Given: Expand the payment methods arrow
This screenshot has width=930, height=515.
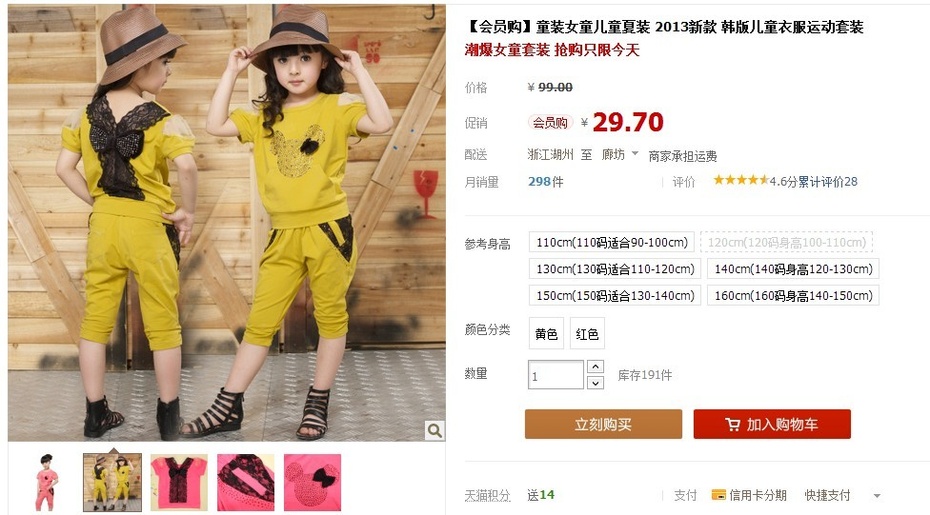Looking at the screenshot, I should [x=877, y=495].
